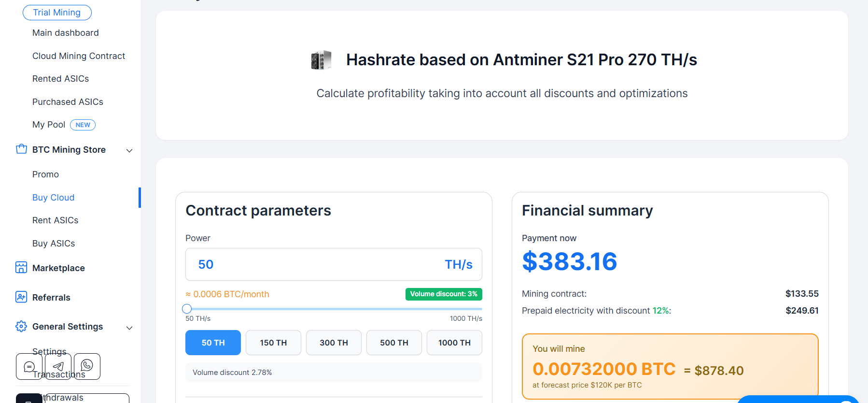Click the General Settings gear icon
868x403 pixels.
(x=21, y=326)
